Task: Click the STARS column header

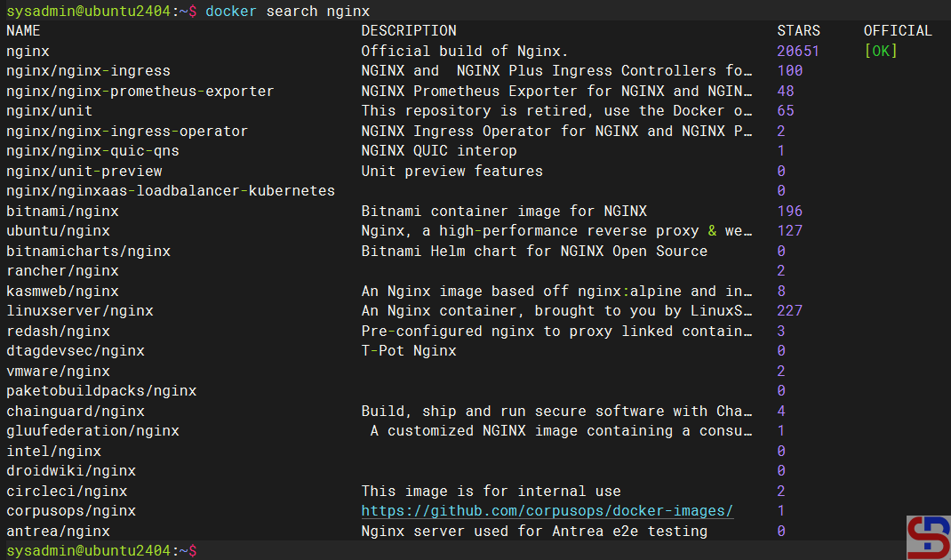Action: [x=798, y=31]
